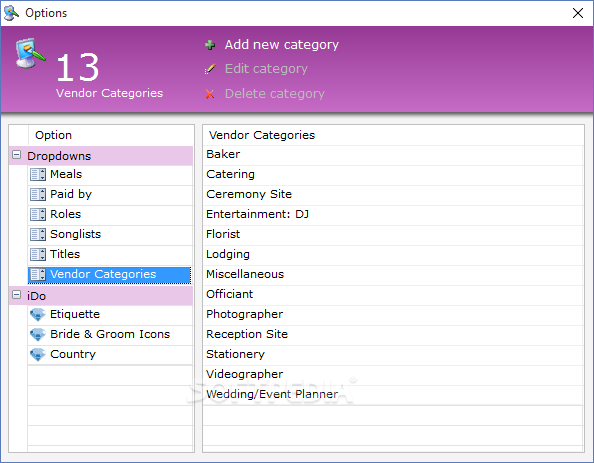The image size is (594, 463).
Task: Click the Vendor Categories column header
Action: click(x=393, y=135)
